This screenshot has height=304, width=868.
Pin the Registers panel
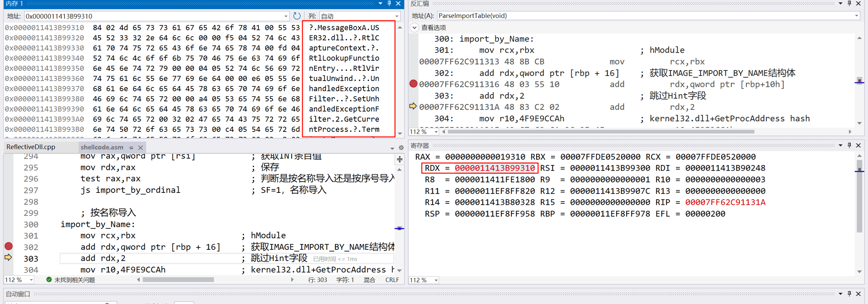(x=850, y=145)
